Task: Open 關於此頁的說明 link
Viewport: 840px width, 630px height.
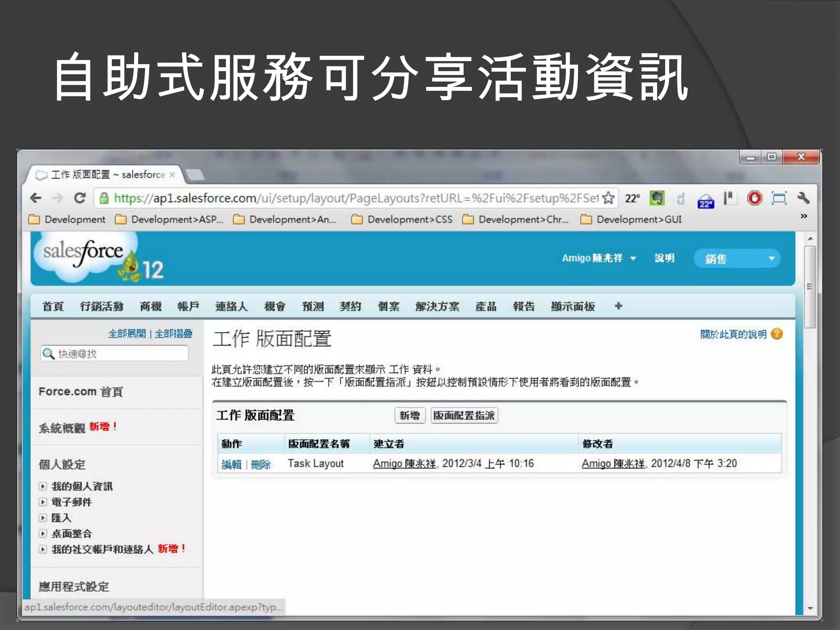Action: pyautogui.click(x=733, y=334)
